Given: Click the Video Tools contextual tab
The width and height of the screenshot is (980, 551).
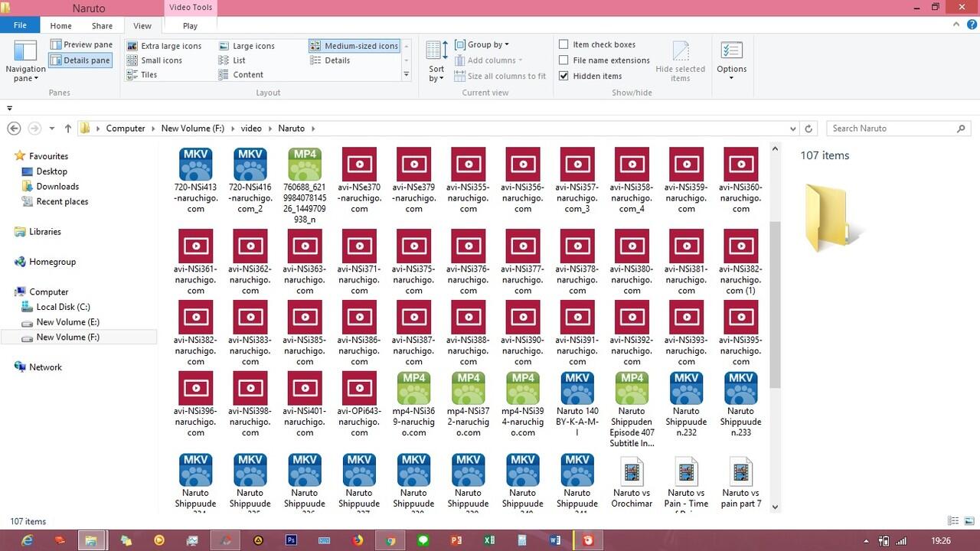Looking at the screenshot, I should 191,8.
